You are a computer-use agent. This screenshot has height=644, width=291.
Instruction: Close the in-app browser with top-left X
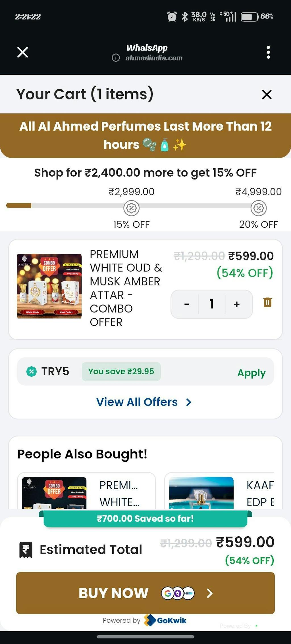click(23, 52)
